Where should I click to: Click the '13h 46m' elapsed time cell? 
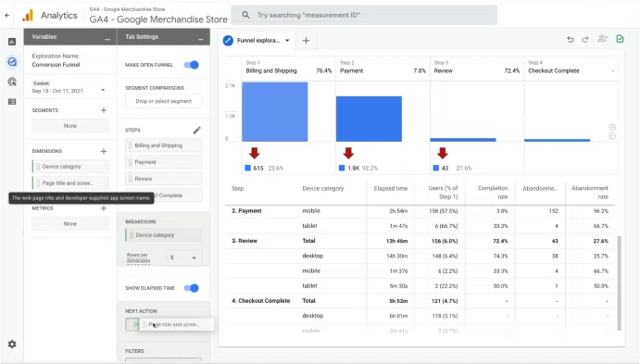point(396,241)
